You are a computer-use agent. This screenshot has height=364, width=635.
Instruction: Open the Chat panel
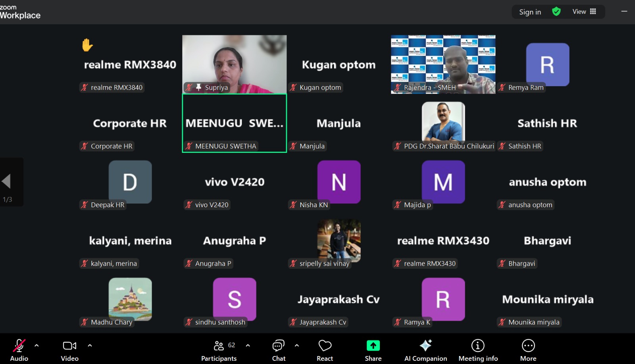279,349
